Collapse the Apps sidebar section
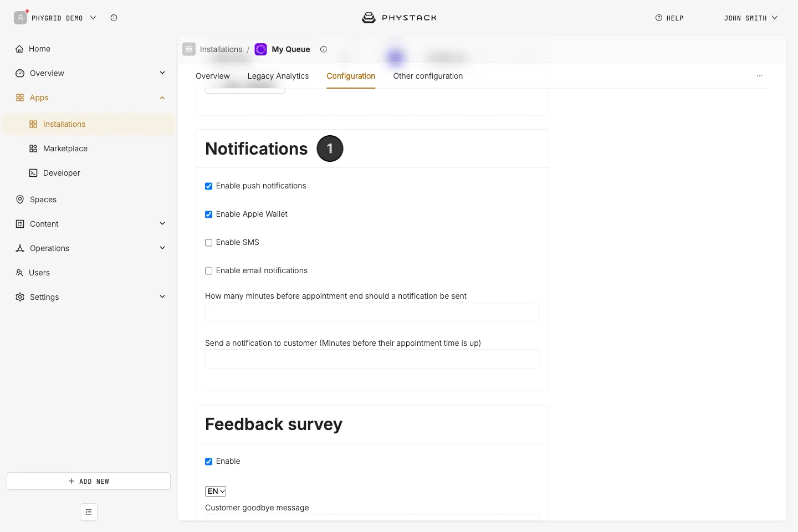 162,98
